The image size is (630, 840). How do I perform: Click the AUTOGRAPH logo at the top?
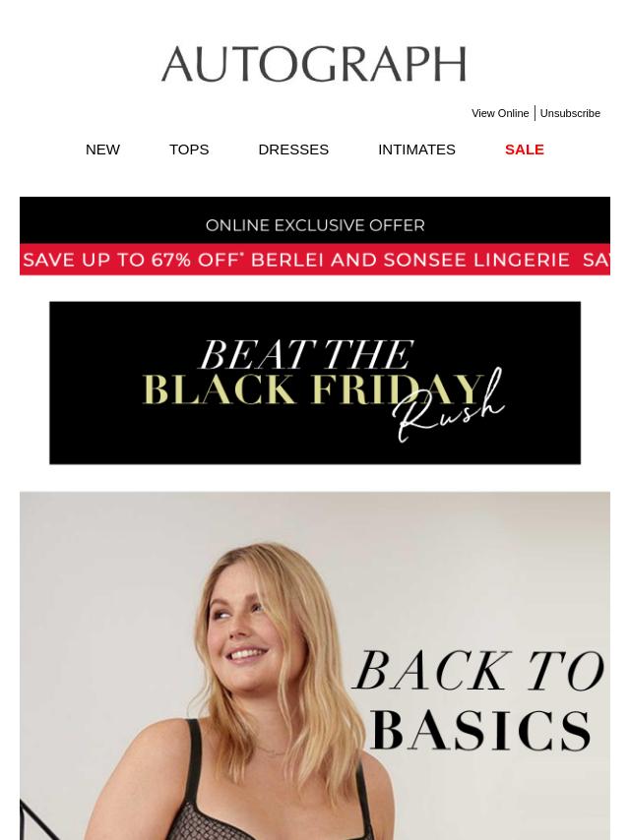[314, 64]
